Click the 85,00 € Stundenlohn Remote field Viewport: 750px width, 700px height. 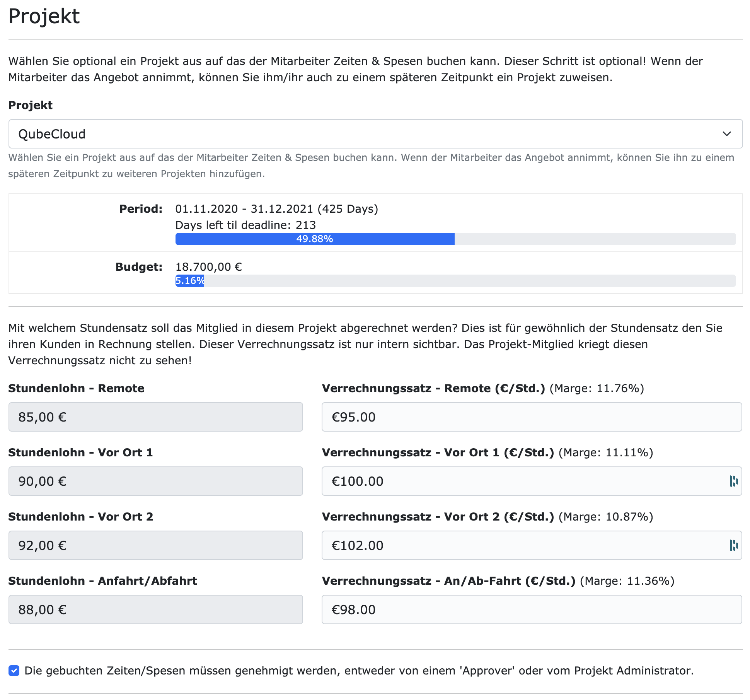tap(155, 417)
